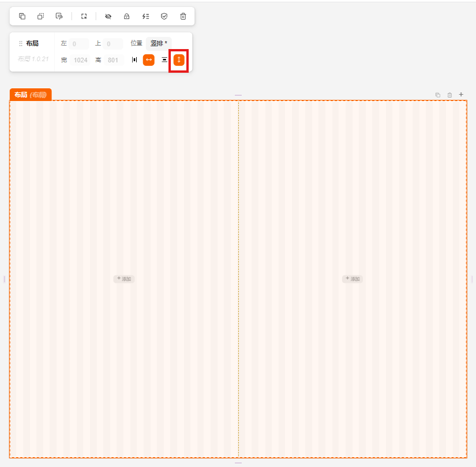Click the 上 position input field
The width and height of the screenshot is (476, 467).
coord(113,44)
